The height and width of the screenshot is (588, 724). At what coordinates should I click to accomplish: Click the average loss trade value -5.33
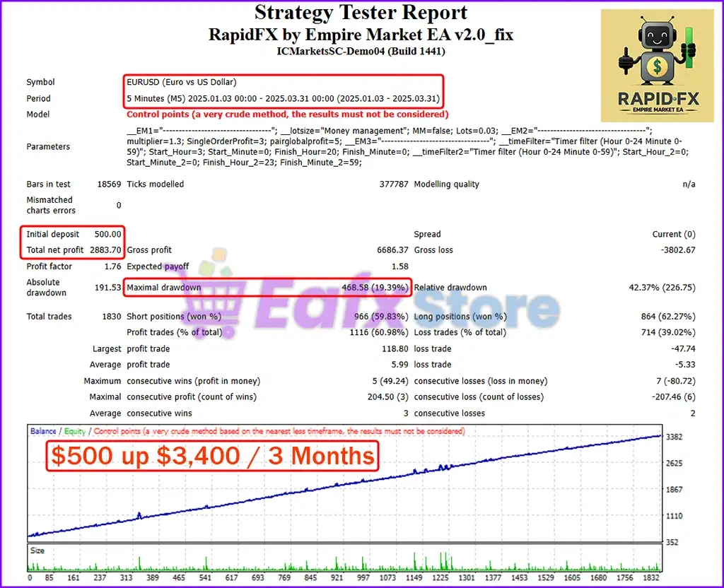pos(685,364)
